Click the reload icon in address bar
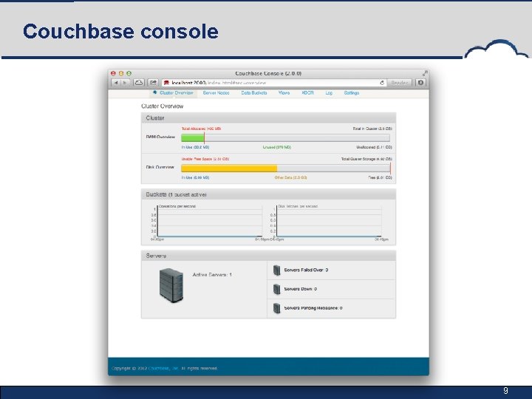The height and width of the screenshot is (399, 532). [382, 83]
